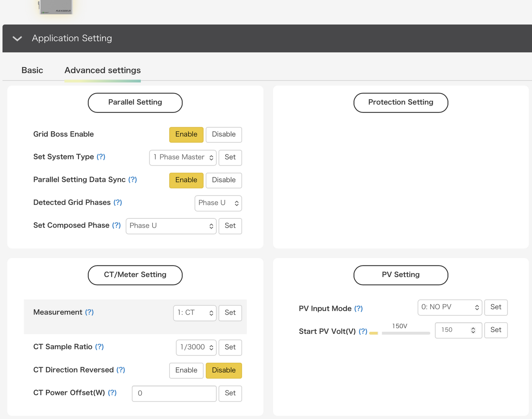The image size is (532, 419).
Task: Click the Protection Setting button
Action: click(x=400, y=102)
